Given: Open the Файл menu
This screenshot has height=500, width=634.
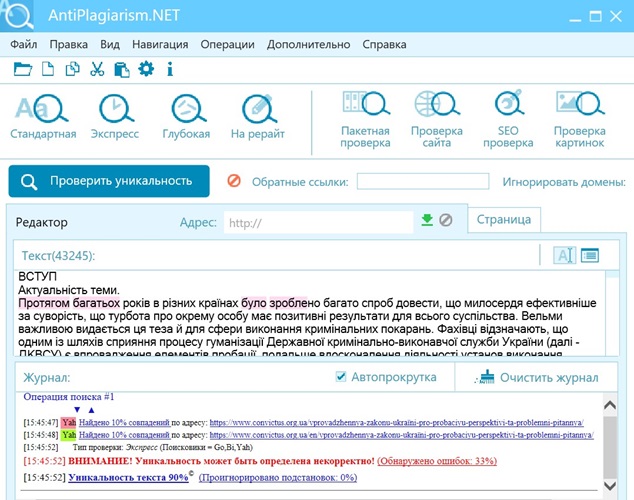Looking at the screenshot, I should click(24, 44).
